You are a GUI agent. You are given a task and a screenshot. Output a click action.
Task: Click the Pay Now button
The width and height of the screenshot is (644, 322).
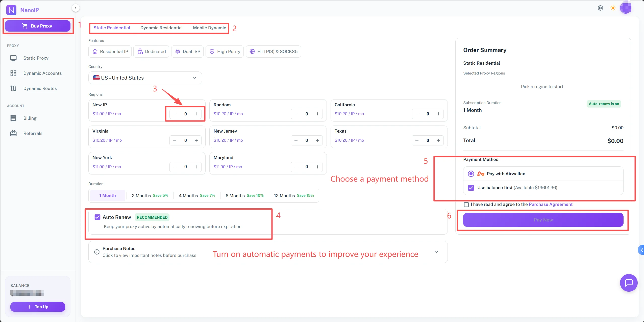[543, 220]
